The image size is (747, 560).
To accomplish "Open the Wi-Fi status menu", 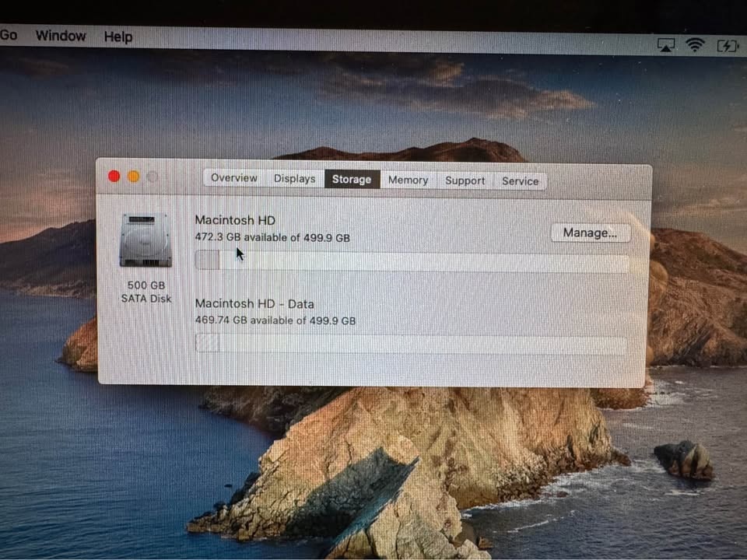I will (x=695, y=45).
